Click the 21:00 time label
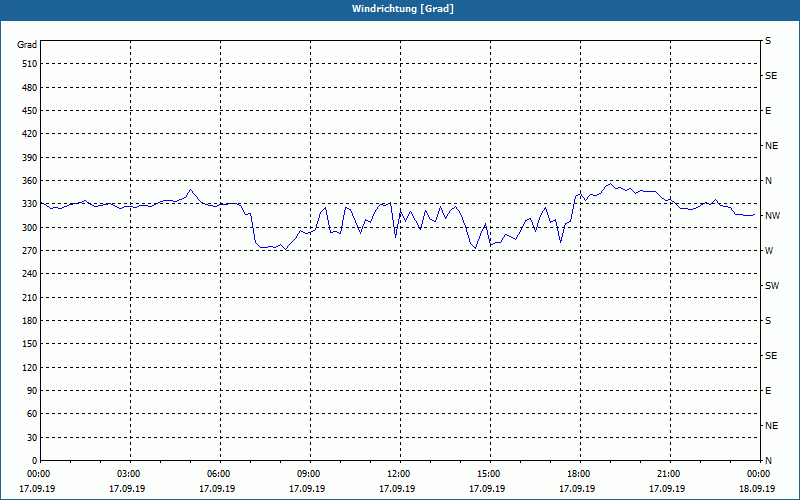The width and height of the screenshot is (800, 500). point(668,474)
